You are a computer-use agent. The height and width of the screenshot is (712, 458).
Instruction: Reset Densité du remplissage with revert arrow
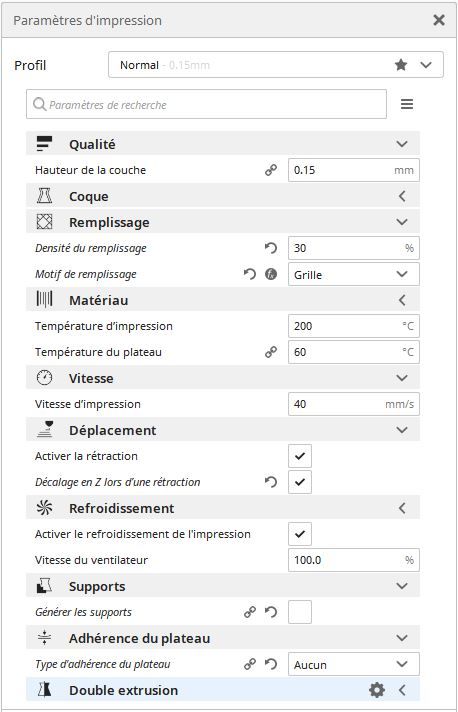pyautogui.click(x=271, y=248)
